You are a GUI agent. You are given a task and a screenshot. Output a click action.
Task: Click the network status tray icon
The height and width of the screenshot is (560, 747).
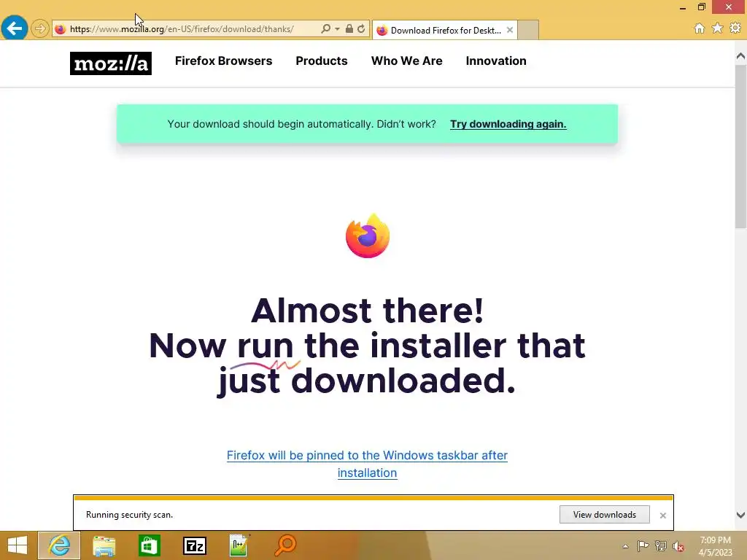[661, 546]
